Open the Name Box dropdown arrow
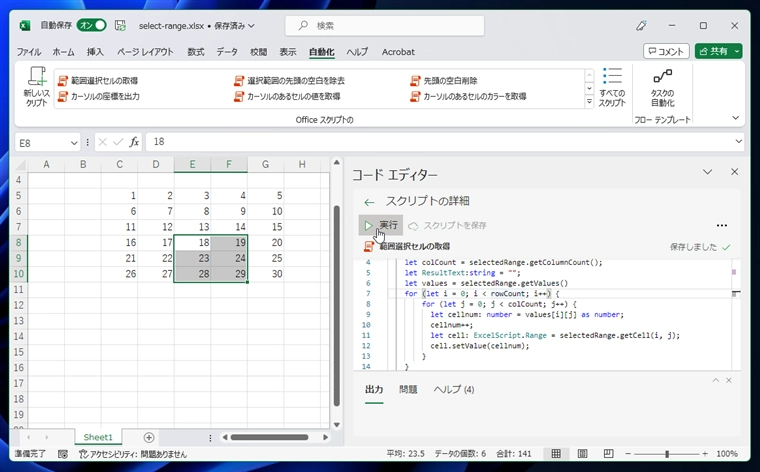The height and width of the screenshot is (472, 760). (74, 143)
